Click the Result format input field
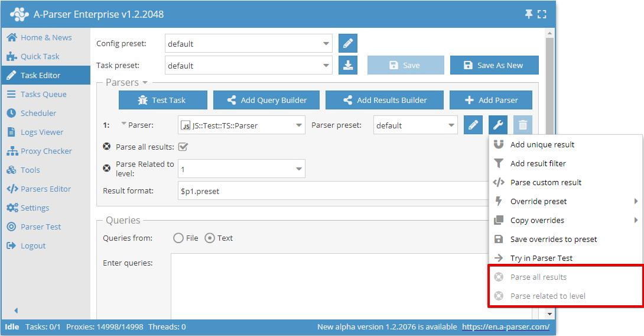 [331, 191]
